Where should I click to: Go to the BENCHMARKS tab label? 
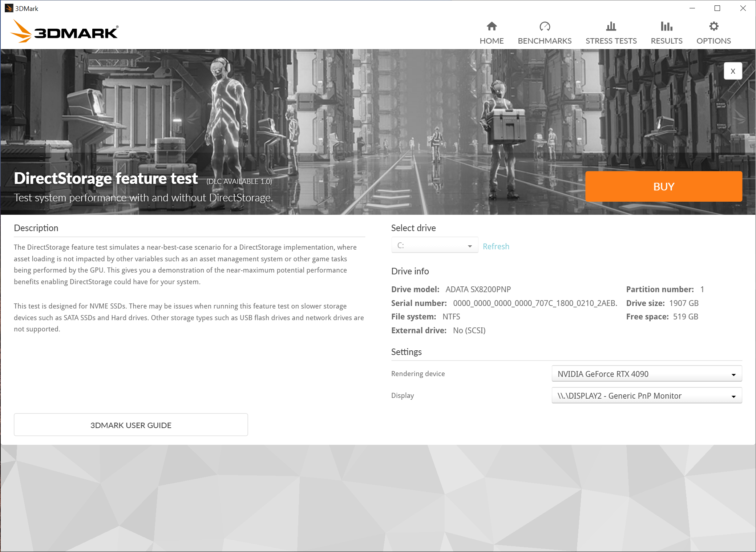coord(545,41)
